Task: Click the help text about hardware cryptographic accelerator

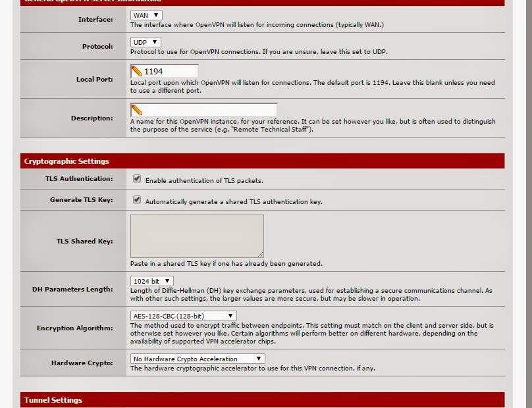Action: (253, 368)
